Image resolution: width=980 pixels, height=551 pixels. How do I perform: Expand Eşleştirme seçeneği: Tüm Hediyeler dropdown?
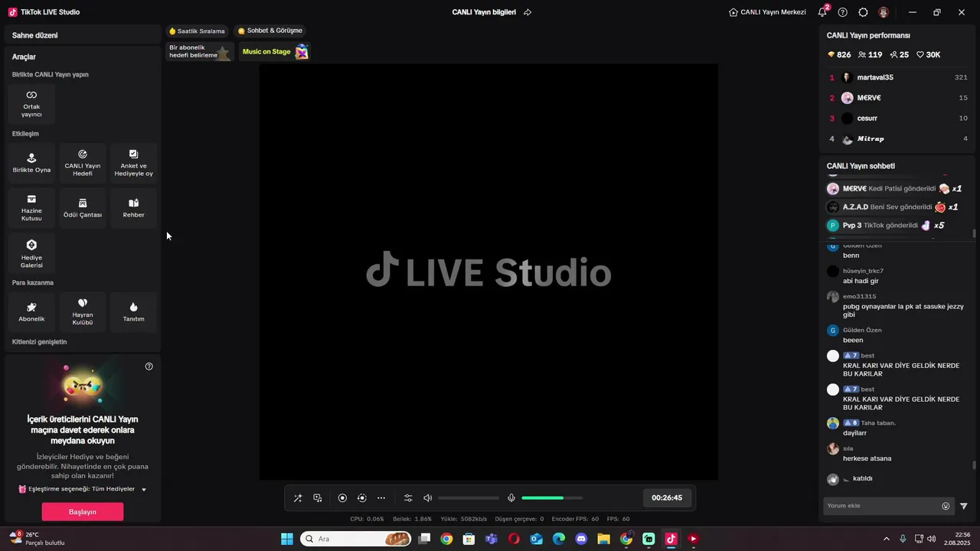pyautogui.click(x=83, y=489)
